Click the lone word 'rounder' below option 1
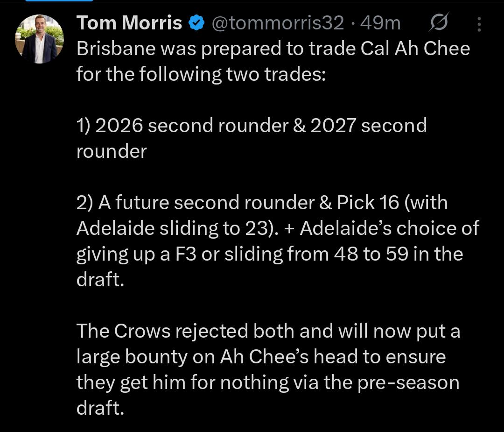 pyautogui.click(x=112, y=151)
